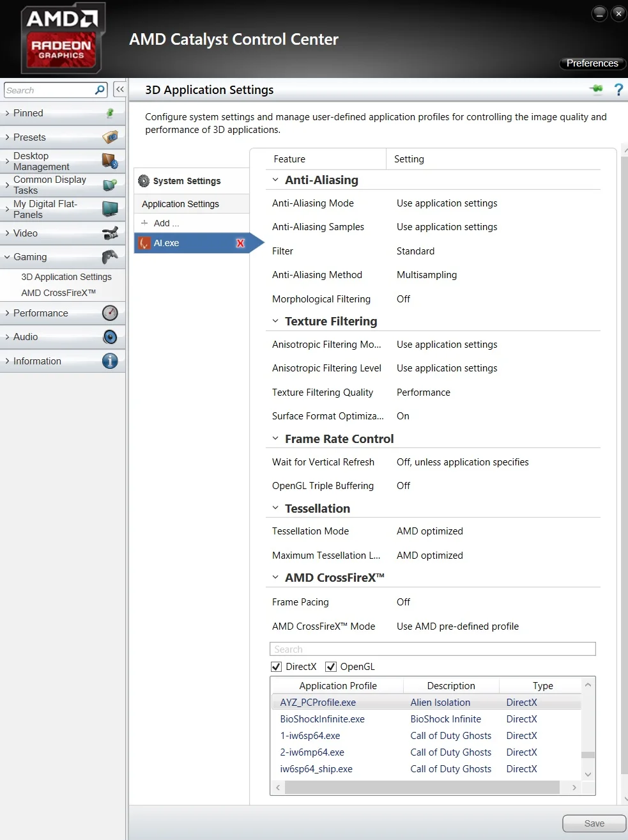Open AMD CrossFireX in Gaming menu
The width and height of the screenshot is (628, 840).
click(x=58, y=293)
